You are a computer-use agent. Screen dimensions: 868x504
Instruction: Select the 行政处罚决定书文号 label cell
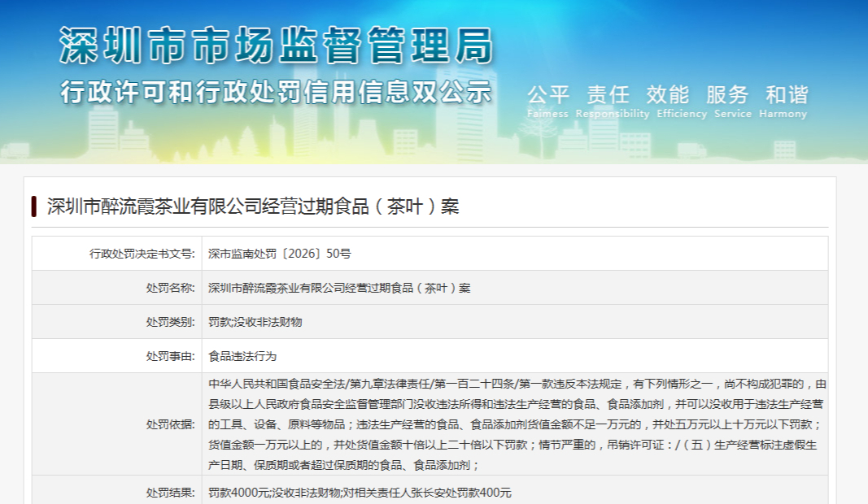(117, 254)
